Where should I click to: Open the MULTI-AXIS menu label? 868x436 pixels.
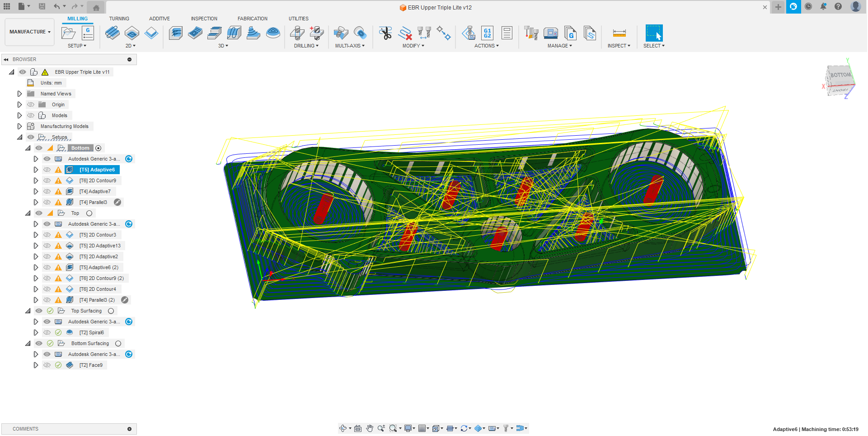[349, 46]
